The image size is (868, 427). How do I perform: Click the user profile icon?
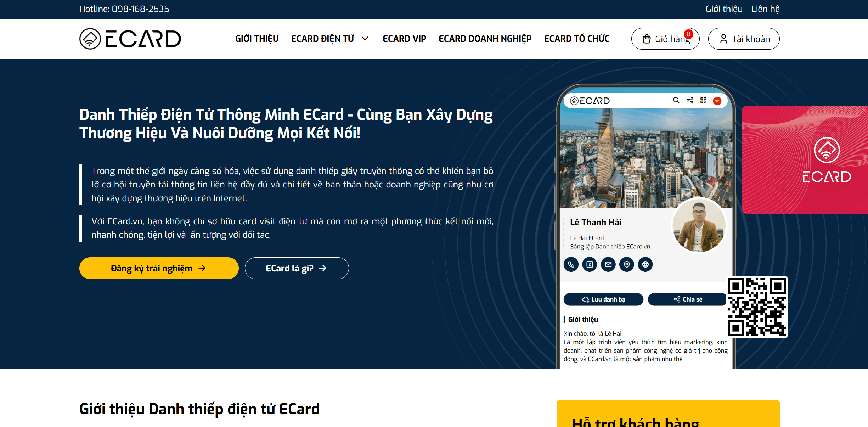(x=724, y=39)
